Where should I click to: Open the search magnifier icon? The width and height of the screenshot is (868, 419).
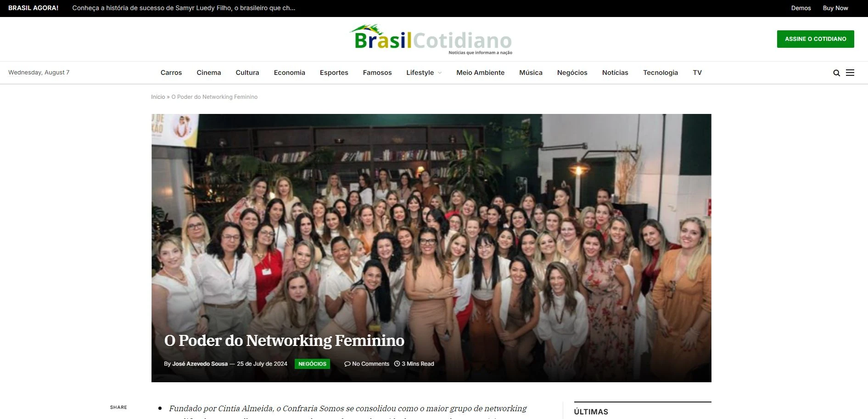click(x=836, y=73)
